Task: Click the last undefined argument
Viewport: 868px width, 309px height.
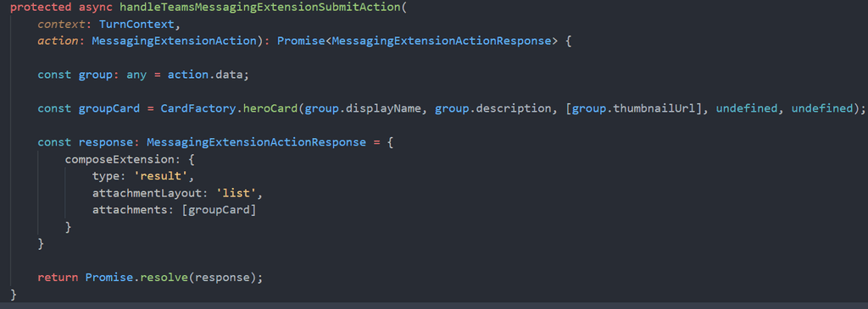Action: tap(822, 108)
